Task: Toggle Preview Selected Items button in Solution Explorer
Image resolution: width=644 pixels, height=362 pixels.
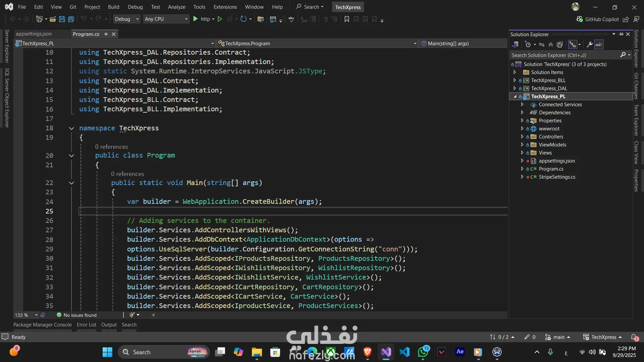Action: 599,45
